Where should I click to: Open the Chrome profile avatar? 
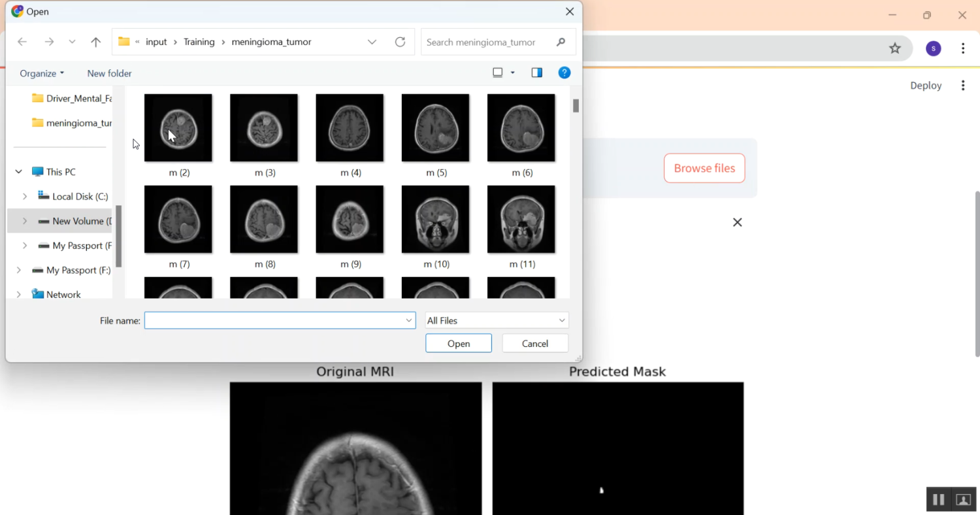[x=933, y=48]
